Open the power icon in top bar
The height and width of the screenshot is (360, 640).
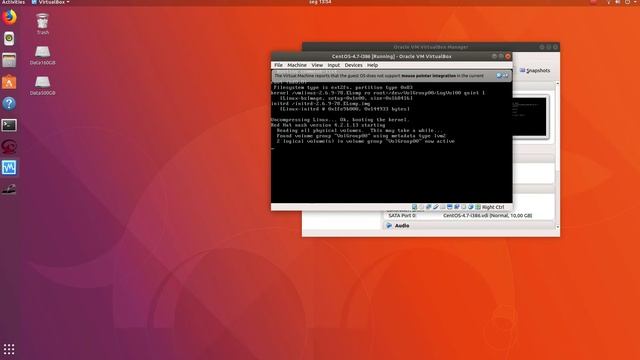coord(627,2)
